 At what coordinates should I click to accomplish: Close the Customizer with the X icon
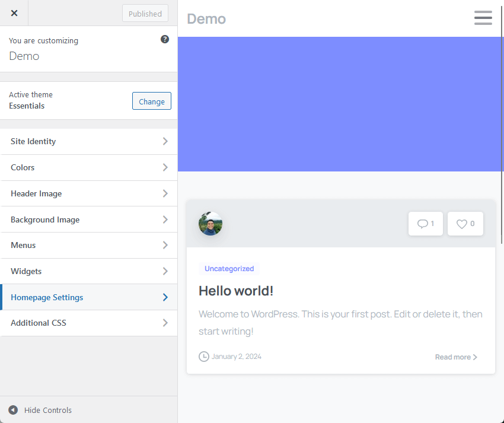(x=14, y=13)
